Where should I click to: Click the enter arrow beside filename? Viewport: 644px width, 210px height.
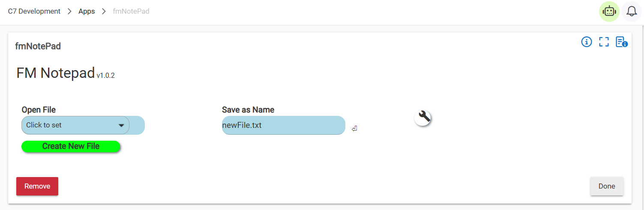coord(354,129)
